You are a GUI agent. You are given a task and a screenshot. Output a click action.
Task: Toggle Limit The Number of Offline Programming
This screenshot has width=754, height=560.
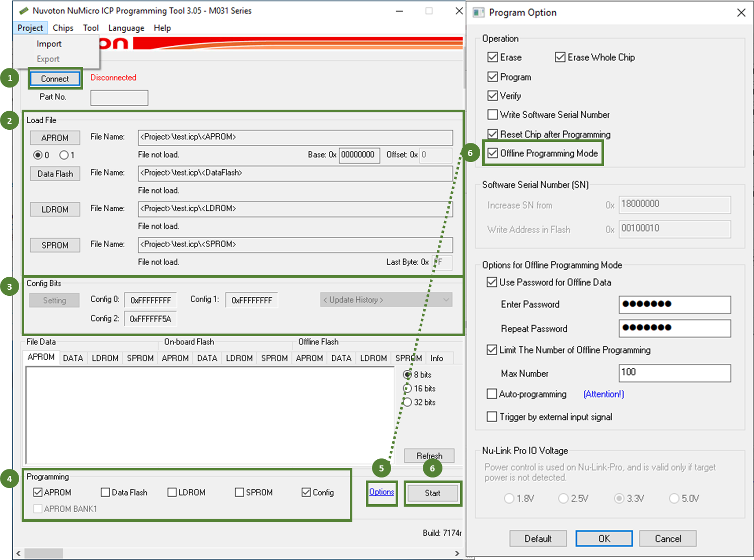pyautogui.click(x=492, y=350)
